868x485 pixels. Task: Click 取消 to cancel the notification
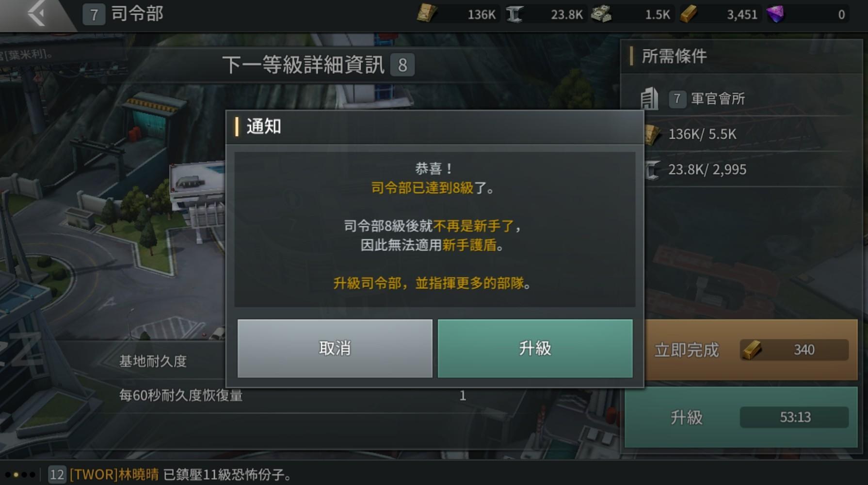335,348
